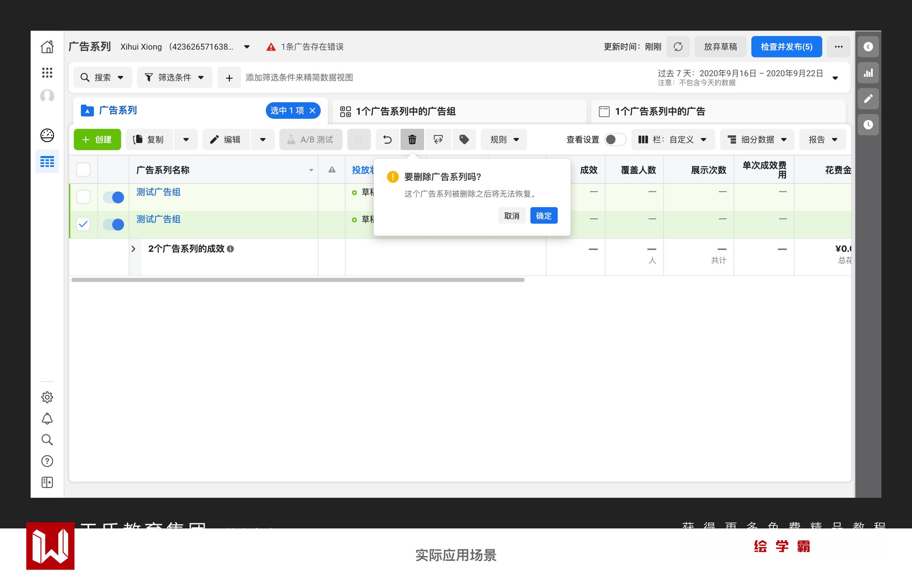Screen dimensions: 912x588
Task: Open the home icon in left sidebar
Action: pos(47,47)
